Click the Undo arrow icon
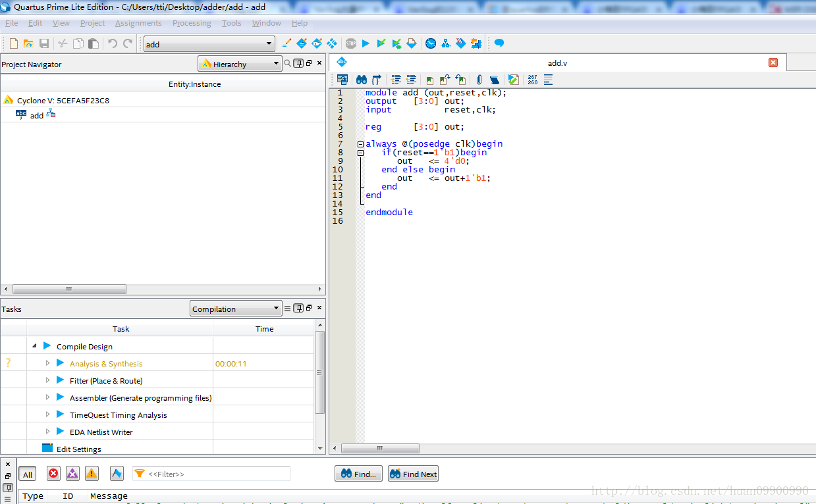This screenshot has width=816, height=504. pyautogui.click(x=113, y=43)
